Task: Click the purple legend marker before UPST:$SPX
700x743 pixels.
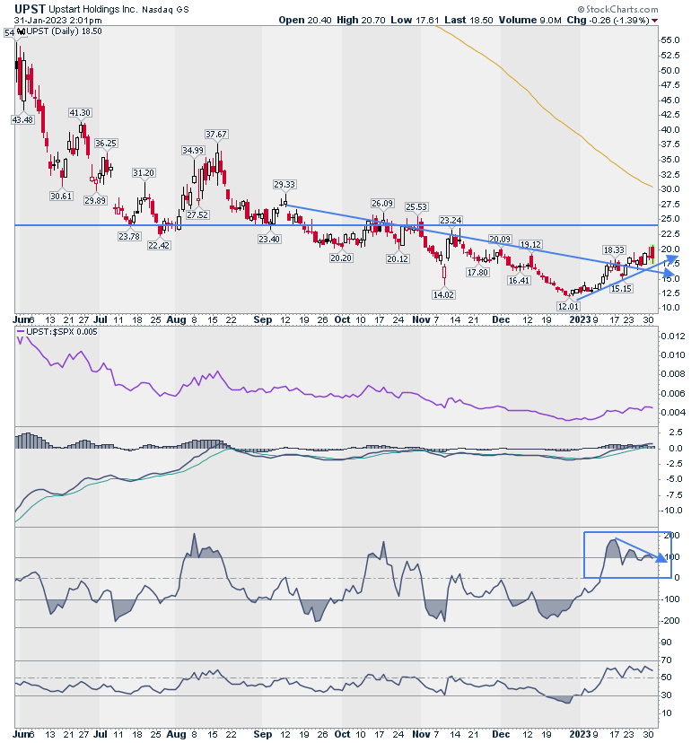Action: [20, 332]
